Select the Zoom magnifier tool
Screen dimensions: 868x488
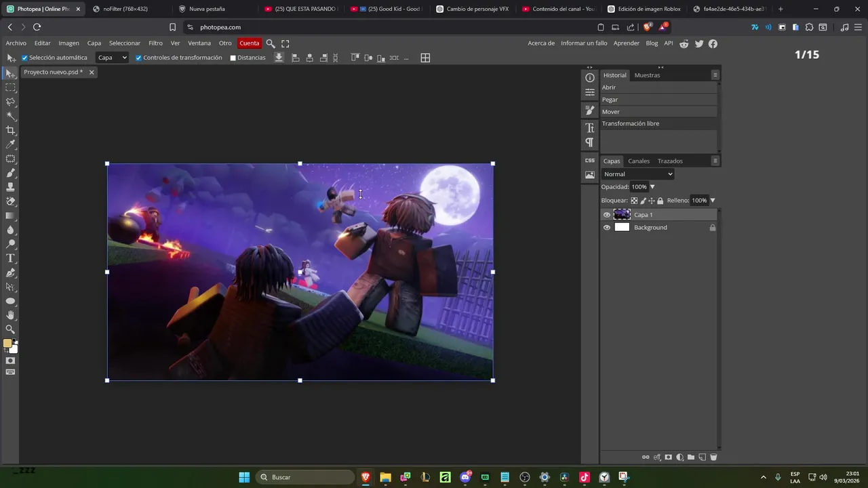pos(10,329)
